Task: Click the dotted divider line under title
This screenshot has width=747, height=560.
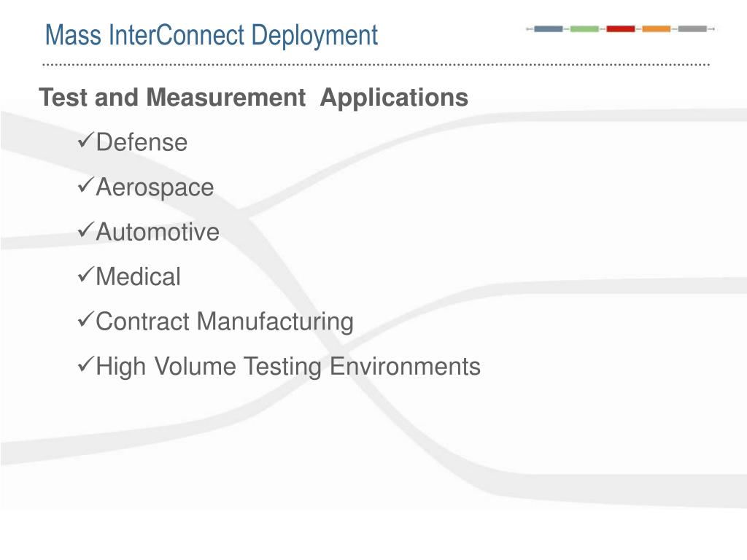Action: point(376,64)
